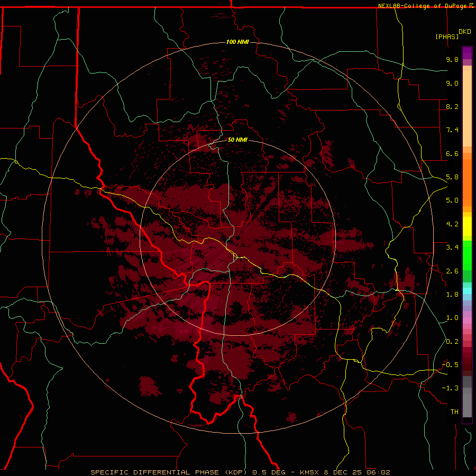
Task: Click the -0.5 legend value
Action: (450, 365)
